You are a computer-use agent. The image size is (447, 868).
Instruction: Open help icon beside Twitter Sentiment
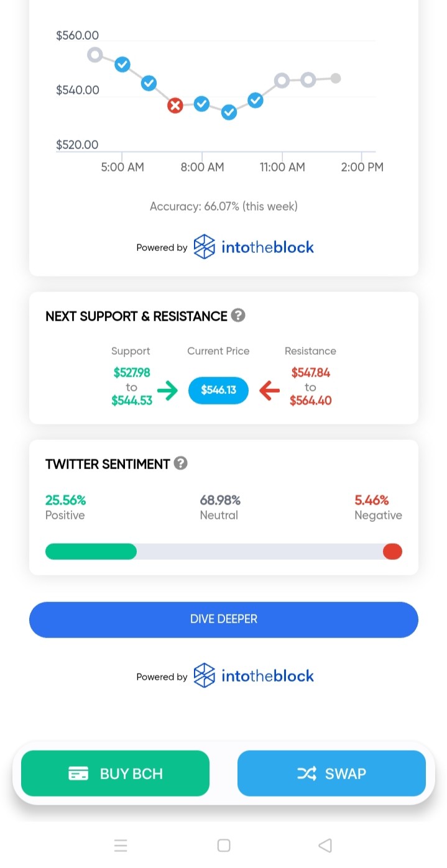coord(181,464)
